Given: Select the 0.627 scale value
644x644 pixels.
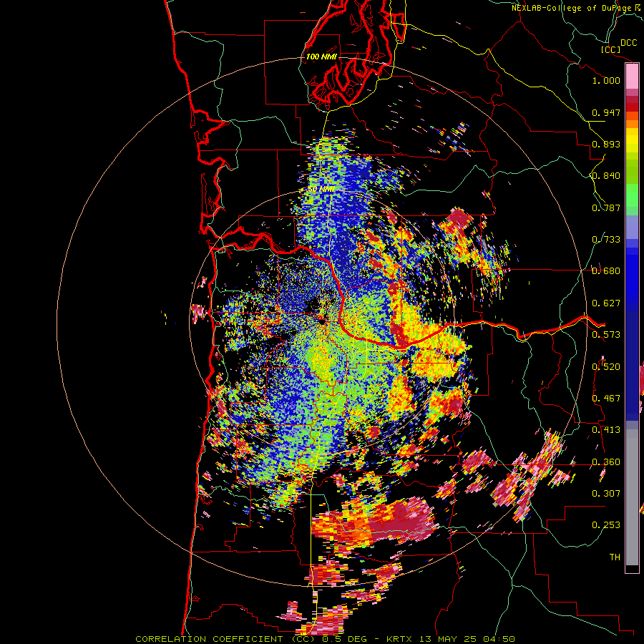Looking at the screenshot, I should 606,303.
